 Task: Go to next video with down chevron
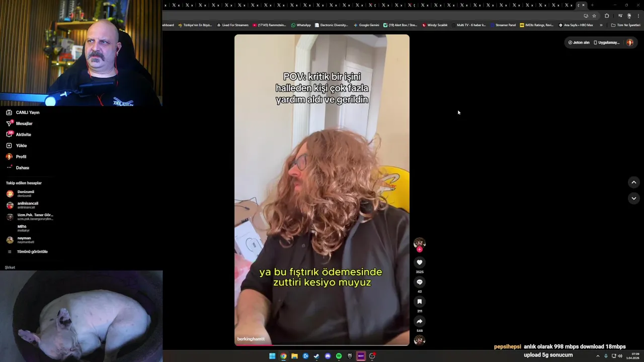tap(634, 198)
